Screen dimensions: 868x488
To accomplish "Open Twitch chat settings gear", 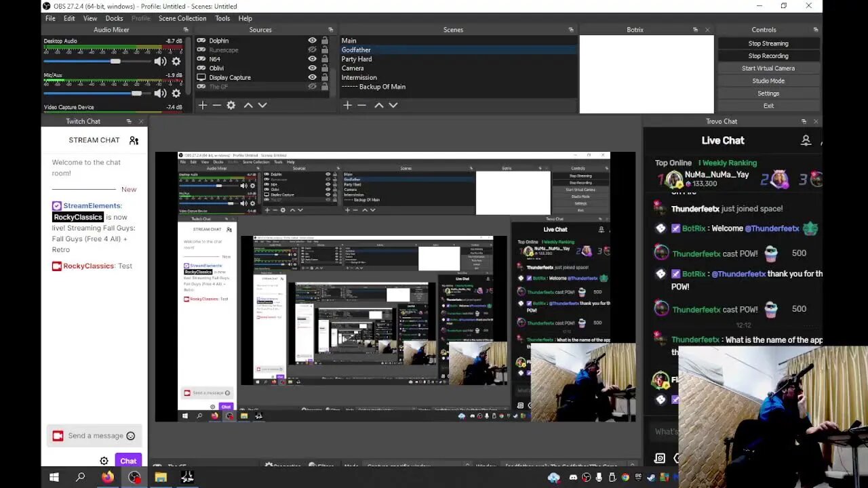I will click(104, 461).
